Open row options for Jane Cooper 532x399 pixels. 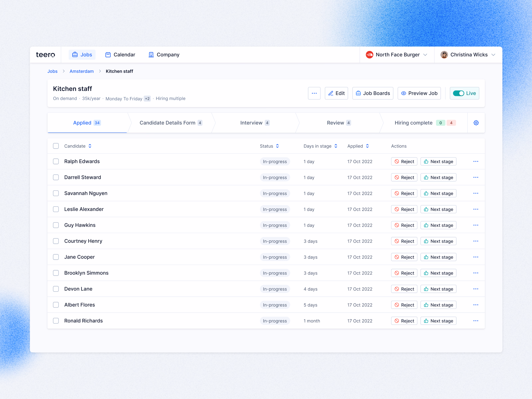click(475, 257)
